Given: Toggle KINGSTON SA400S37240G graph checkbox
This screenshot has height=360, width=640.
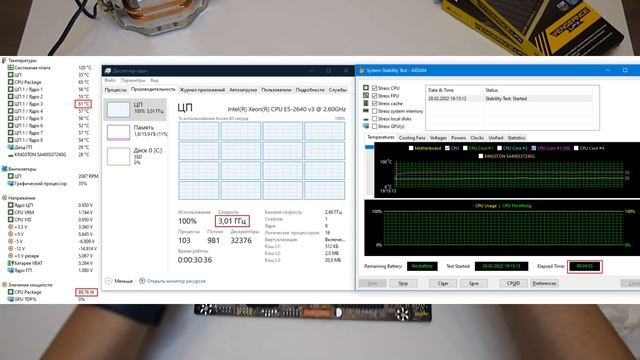Looking at the screenshot, I should pyautogui.click(x=480, y=156).
